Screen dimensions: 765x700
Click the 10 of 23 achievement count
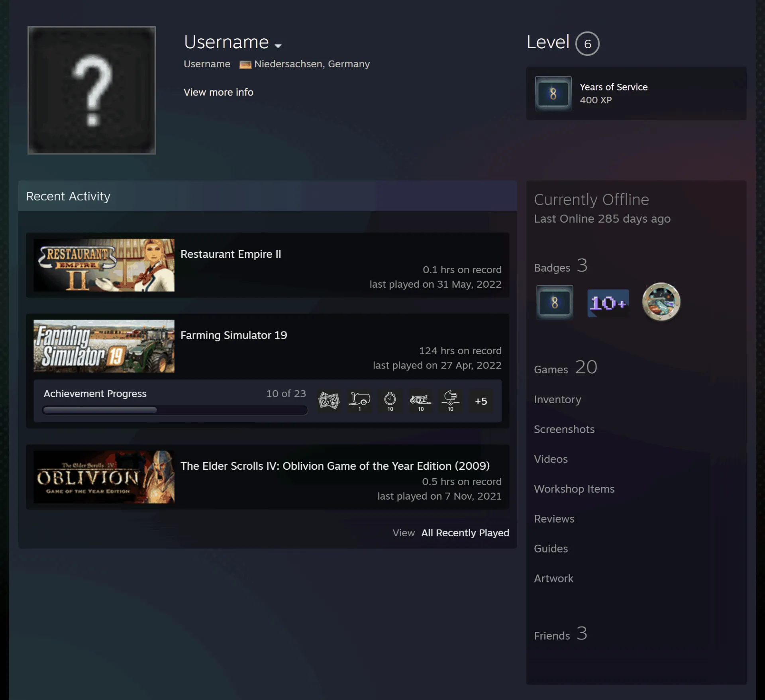(x=286, y=394)
